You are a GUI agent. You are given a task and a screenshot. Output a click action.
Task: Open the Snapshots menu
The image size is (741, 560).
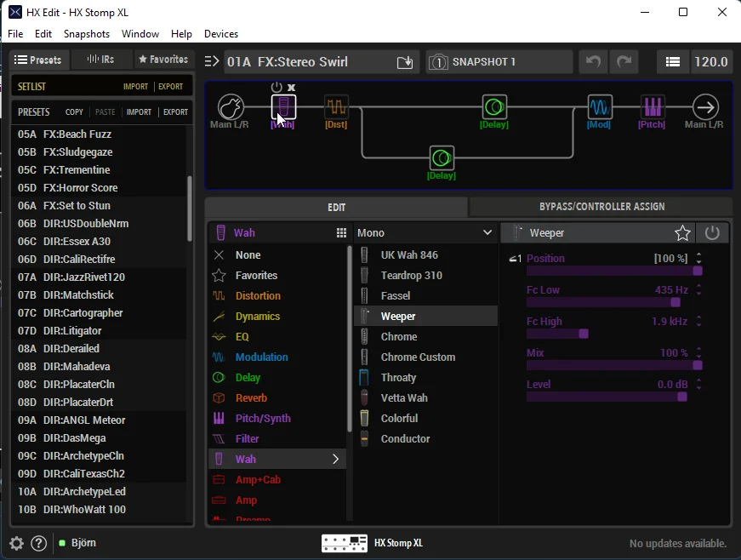pos(87,34)
